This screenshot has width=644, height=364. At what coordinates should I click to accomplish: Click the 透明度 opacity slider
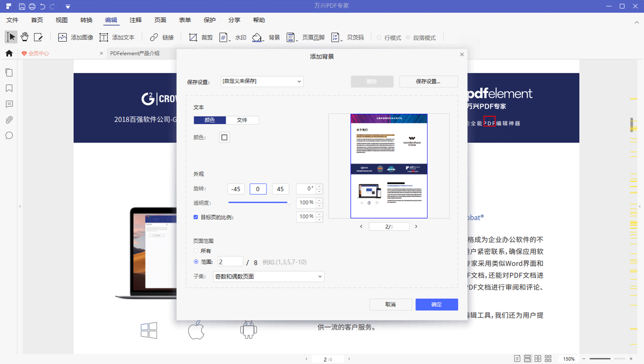(259, 203)
